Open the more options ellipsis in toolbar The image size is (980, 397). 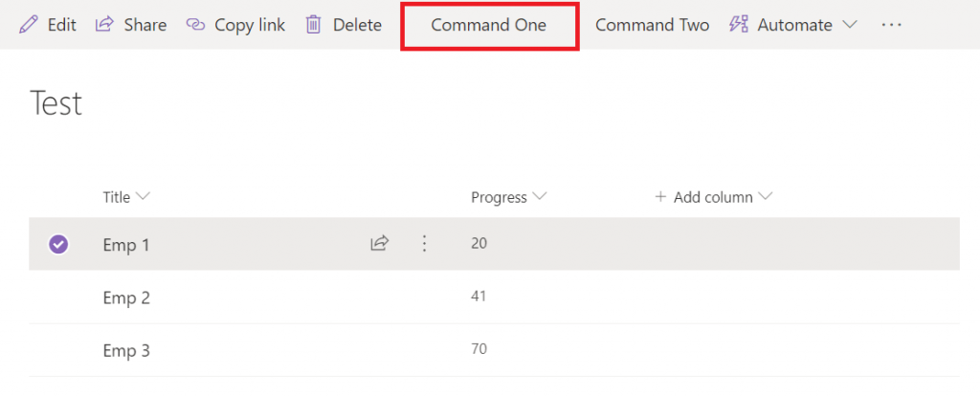(891, 25)
